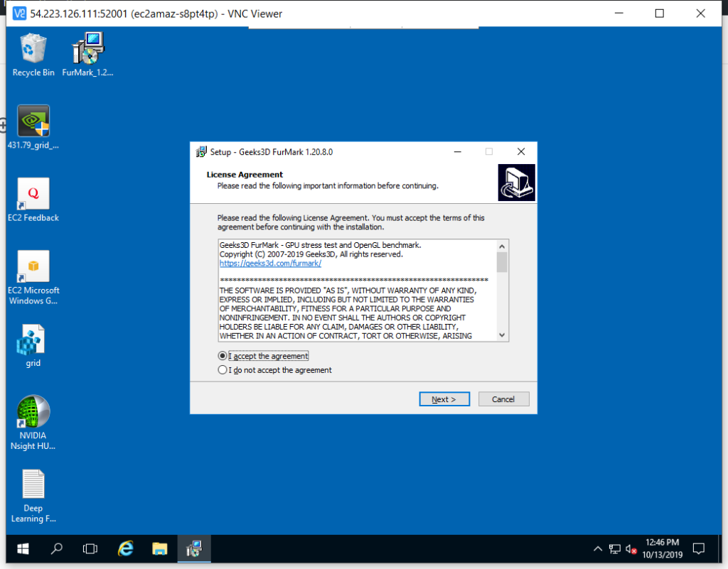
Task: Open the grid registry file icon
Action: 33,340
